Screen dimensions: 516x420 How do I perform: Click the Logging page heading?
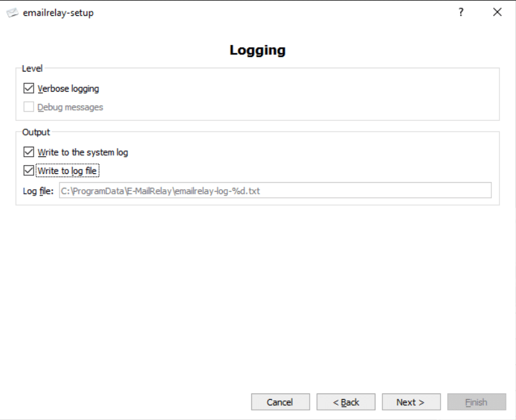[258, 51]
